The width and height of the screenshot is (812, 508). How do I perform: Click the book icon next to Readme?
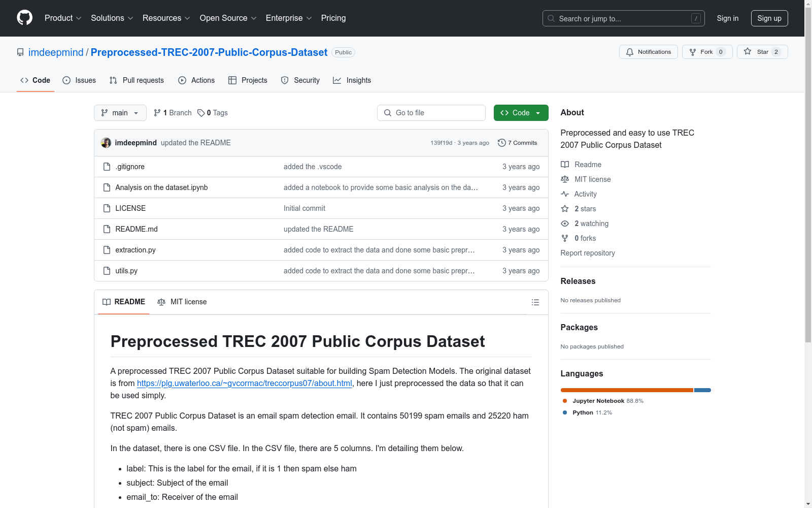[x=565, y=165]
